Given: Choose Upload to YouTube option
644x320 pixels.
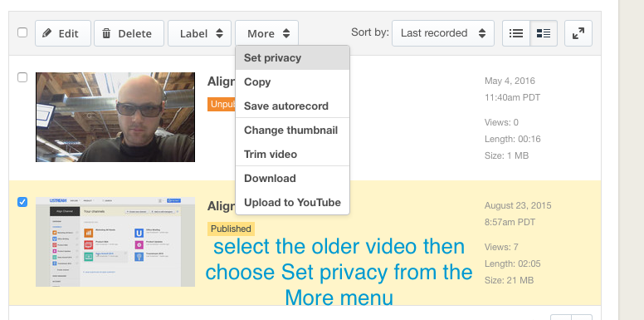Looking at the screenshot, I should click(x=292, y=202).
